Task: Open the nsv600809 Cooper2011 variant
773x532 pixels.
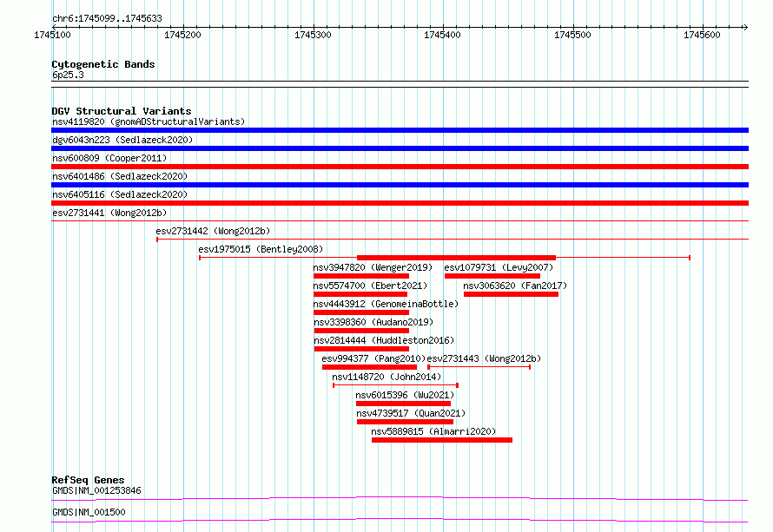Action: [x=109, y=158]
